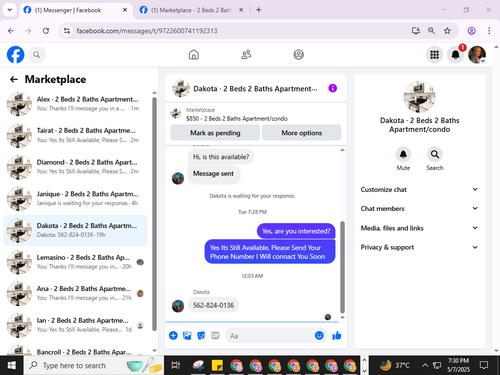500x375 pixels.
Task: Open conversation information purple icon
Action: (x=333, y=88)
